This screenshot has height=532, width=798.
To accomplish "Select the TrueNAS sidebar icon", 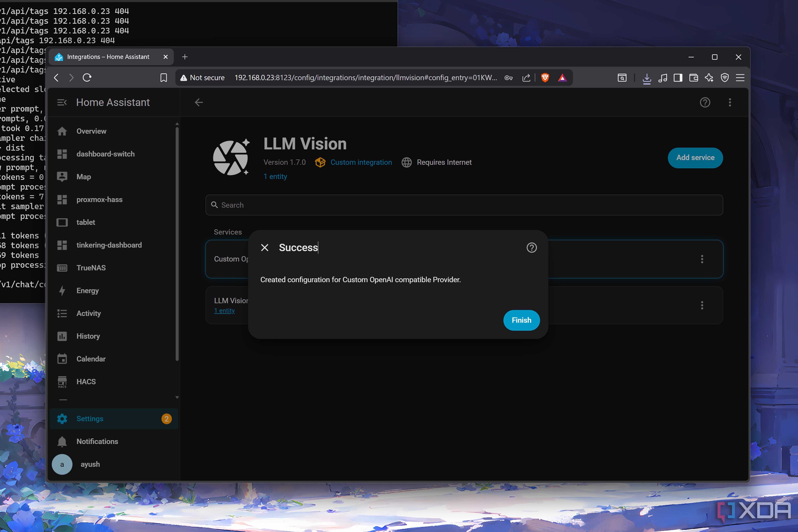I will [x=62, y=268].
